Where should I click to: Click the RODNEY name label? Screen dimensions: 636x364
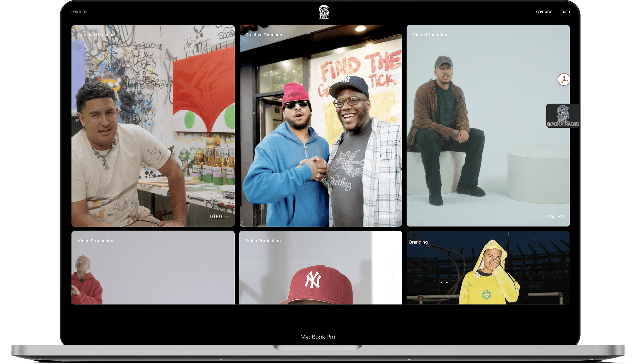pos(388,216)
